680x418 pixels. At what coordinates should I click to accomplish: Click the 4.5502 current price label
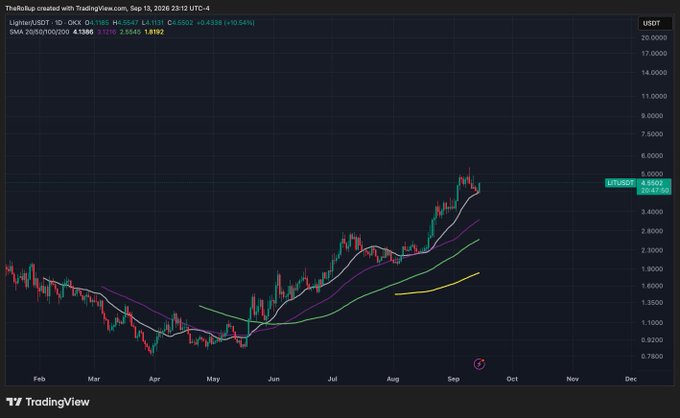pos(654,183)
